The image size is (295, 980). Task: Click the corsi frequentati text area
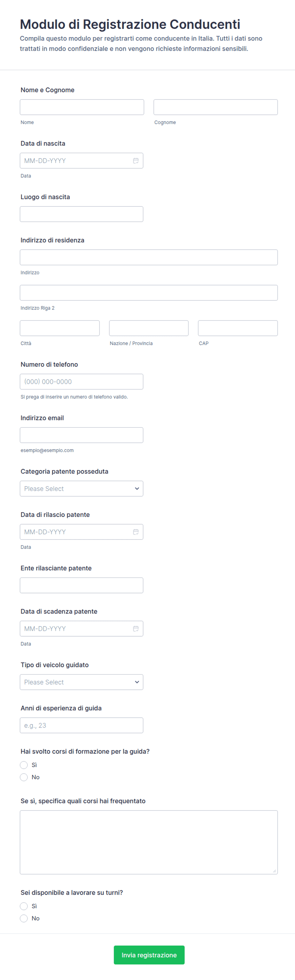click(x=148, y=842)
